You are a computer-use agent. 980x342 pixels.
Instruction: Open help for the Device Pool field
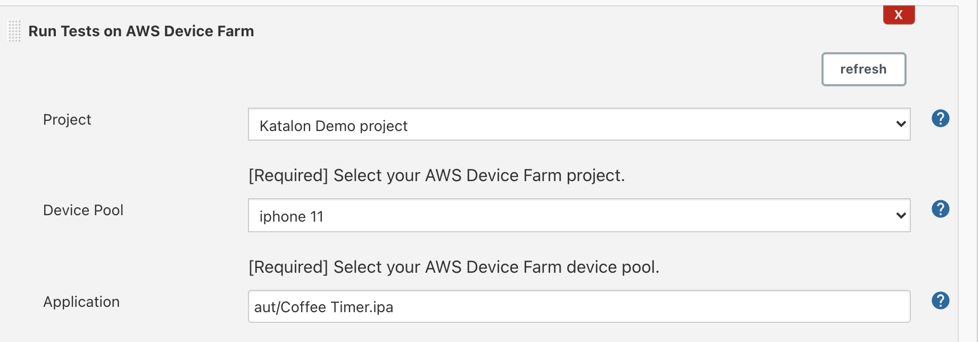pos(940,209)
